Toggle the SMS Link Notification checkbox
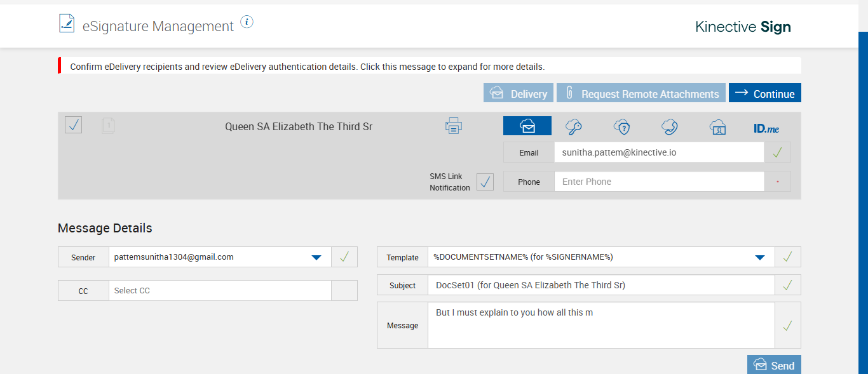This screenshot has width=868, height=374. pos(485,182)
